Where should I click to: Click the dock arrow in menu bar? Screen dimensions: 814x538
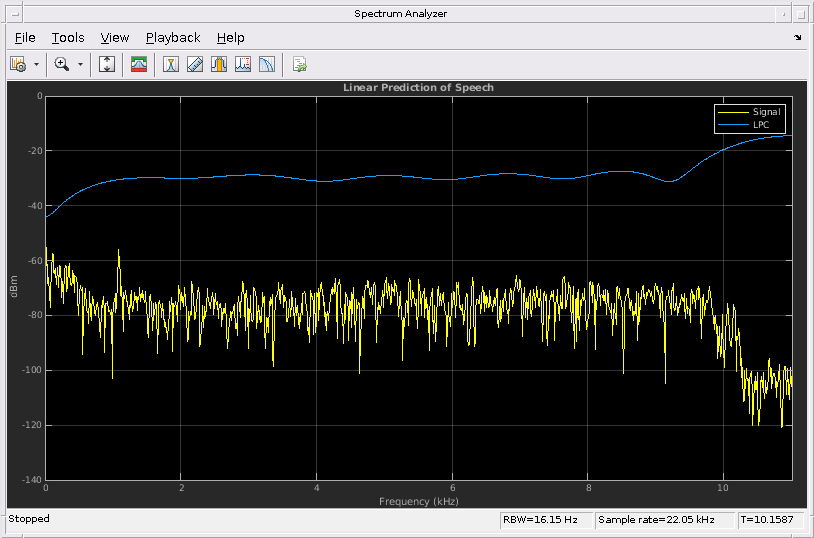click(798, 38)
